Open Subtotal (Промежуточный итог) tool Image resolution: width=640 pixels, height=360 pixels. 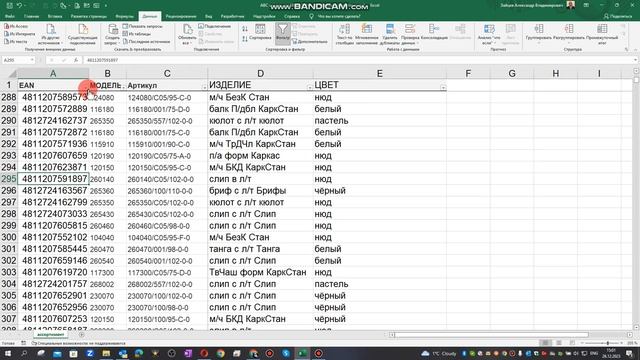pos(602,33)
